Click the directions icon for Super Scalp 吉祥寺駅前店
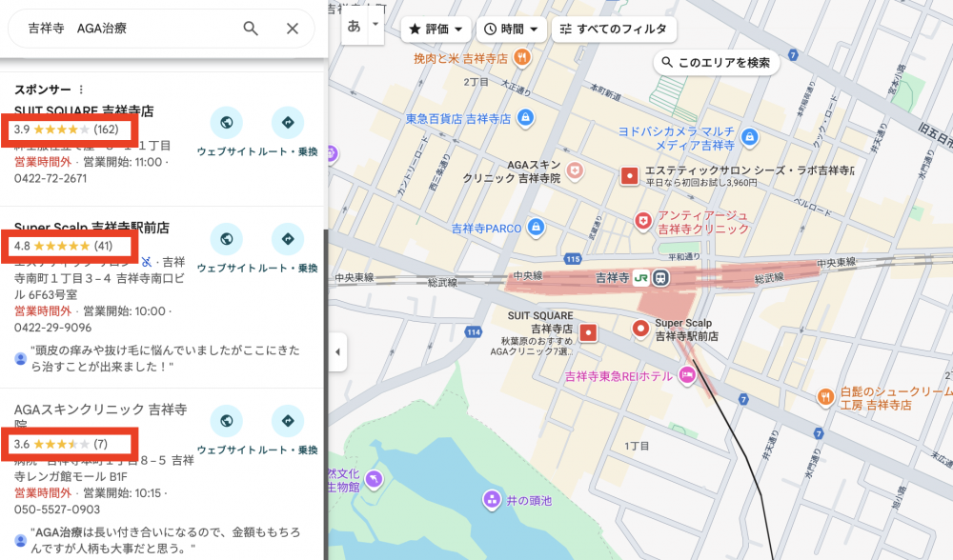This screenshot has height=560, width=953. pos(288,239)
